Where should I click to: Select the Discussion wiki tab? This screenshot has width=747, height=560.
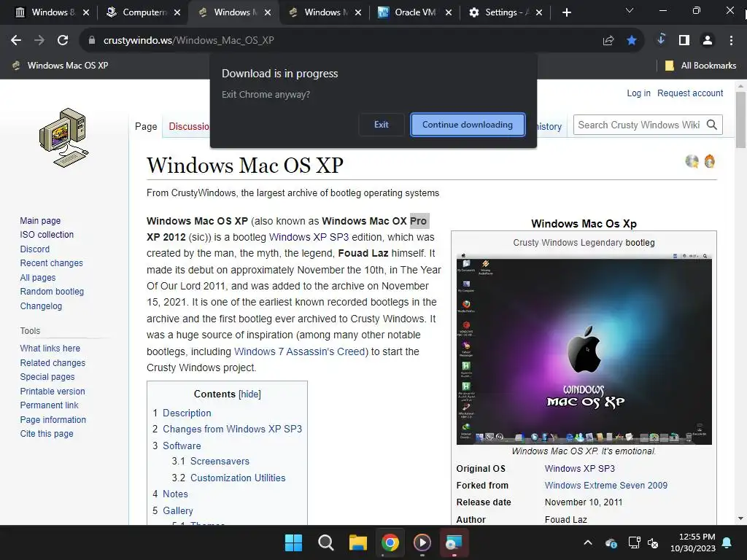pos(189,126)
